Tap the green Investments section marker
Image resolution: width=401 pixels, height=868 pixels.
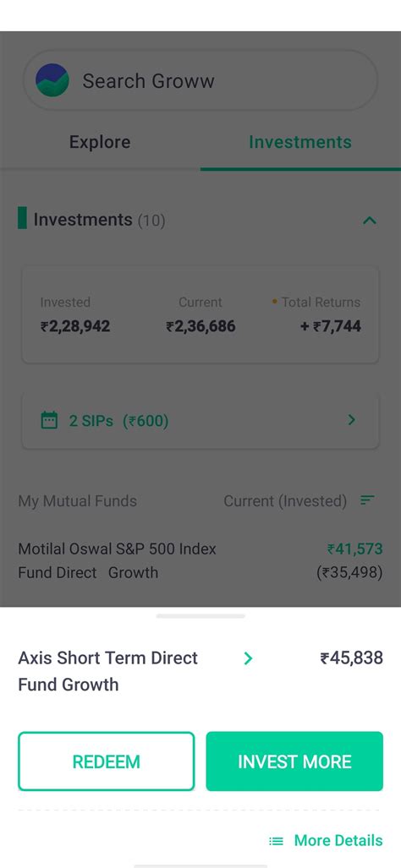pos(22,217)
